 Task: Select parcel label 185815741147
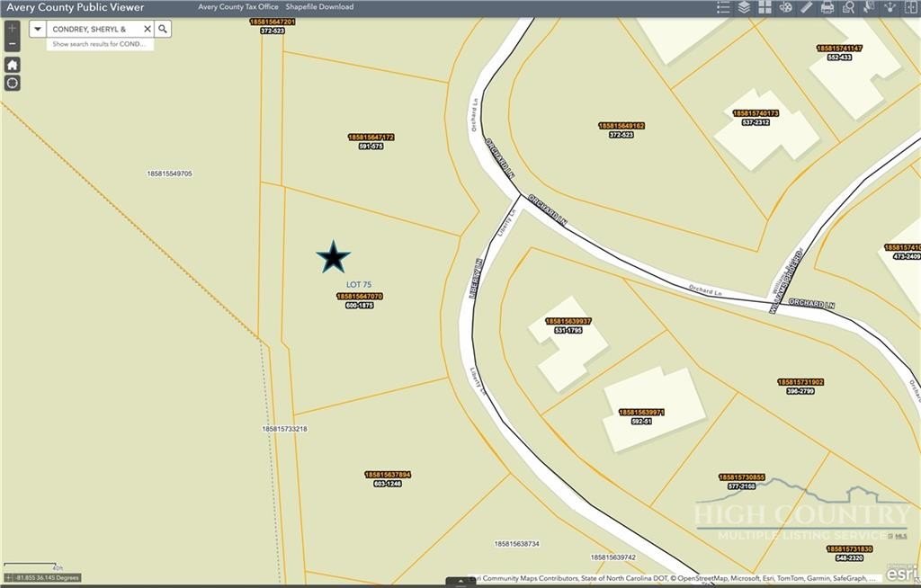839,49
